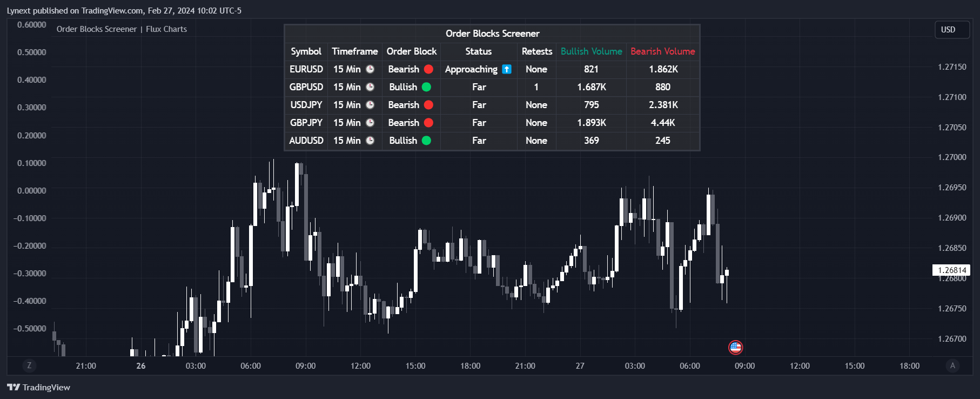Click bearish volume 2.381K for USDJPY
This screenshot has width=980, height=399.
click(663, 105)
